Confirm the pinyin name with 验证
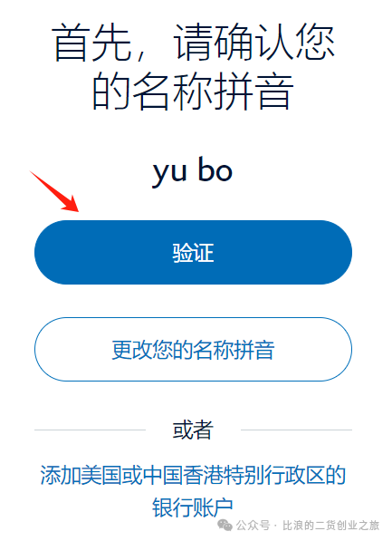The width and height of the screenshot is (392, 541). tap(193, 252)
